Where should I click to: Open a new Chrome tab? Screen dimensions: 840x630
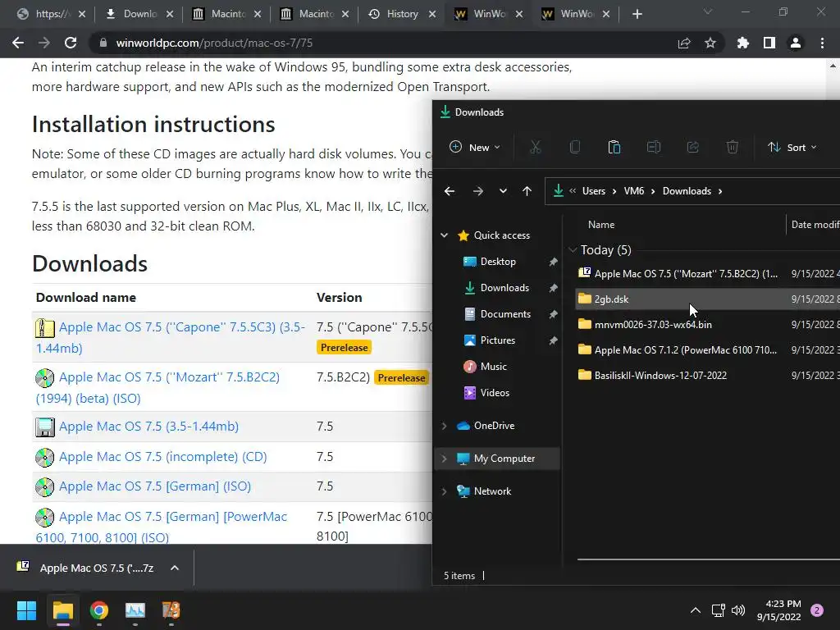click(x=637, y=14)
